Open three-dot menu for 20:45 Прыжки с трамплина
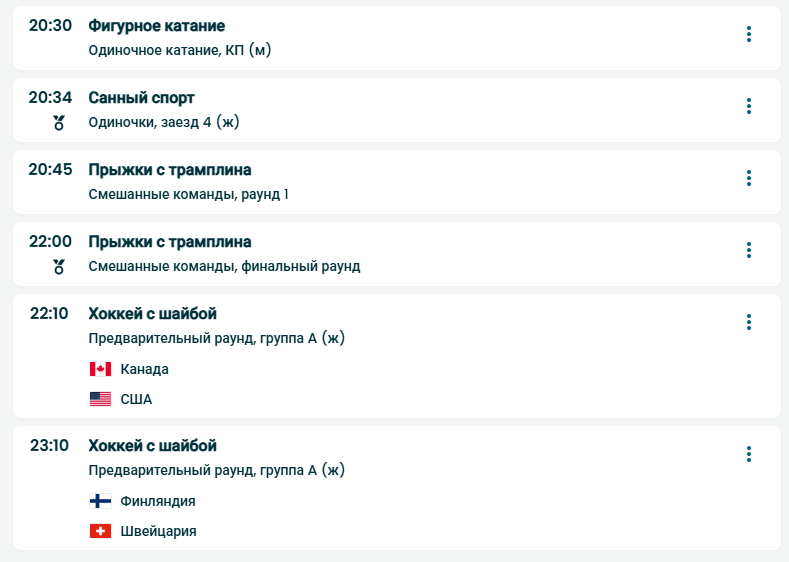 (x=748, y=179)
